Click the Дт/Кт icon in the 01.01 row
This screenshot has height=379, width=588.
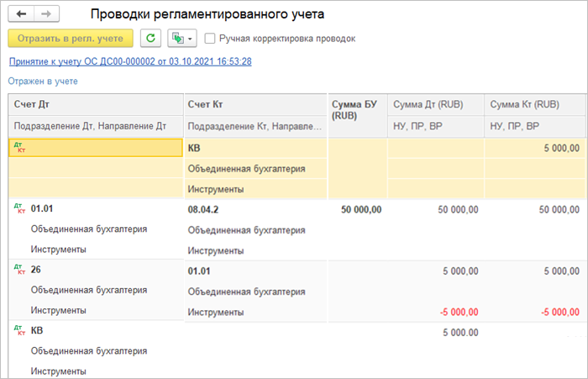click(18, 208)
